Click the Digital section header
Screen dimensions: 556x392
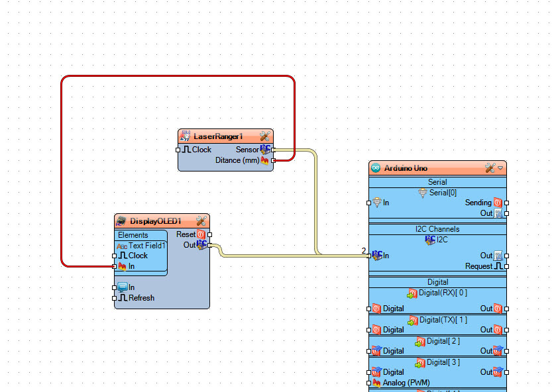(437, 282)
